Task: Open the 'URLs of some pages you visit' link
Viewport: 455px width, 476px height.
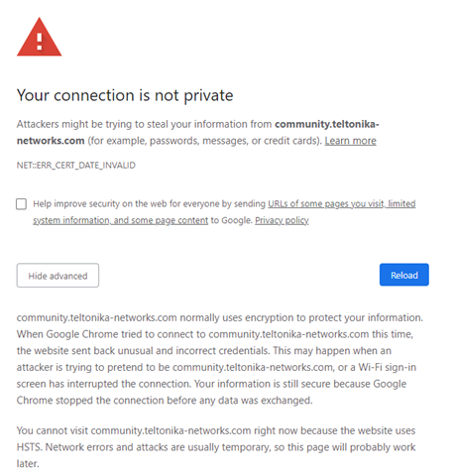Action: 326,204
